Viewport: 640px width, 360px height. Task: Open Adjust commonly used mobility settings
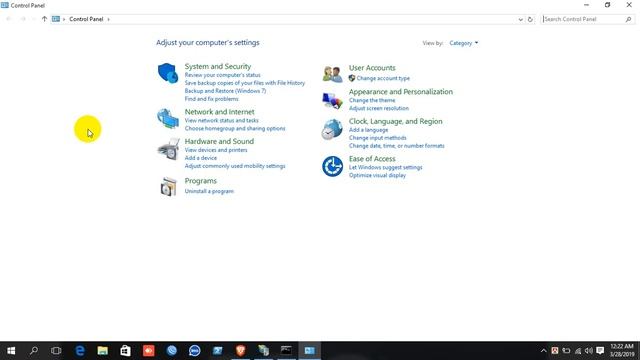(235, 166)
